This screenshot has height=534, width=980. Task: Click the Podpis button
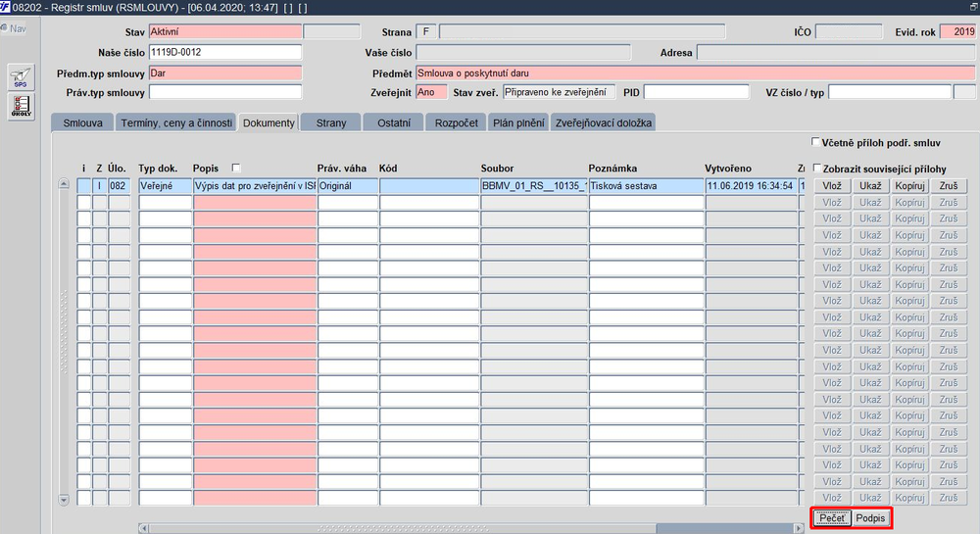[x=870, y=517]
